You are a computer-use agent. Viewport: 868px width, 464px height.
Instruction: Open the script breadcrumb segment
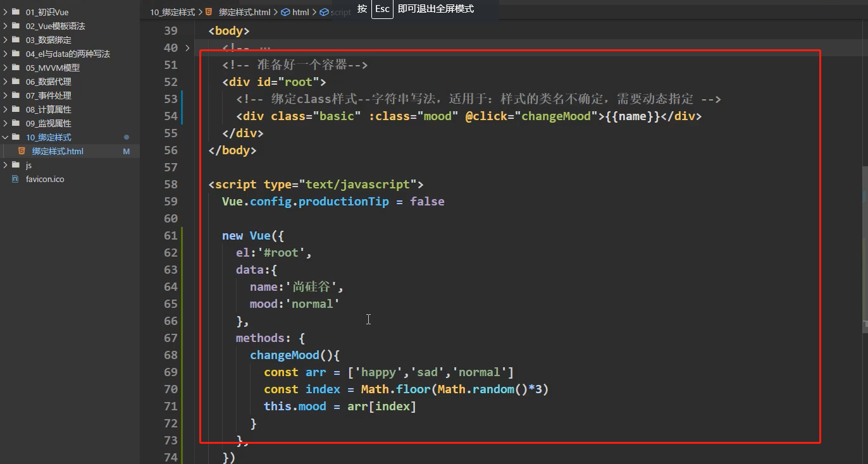pos(340,12)
